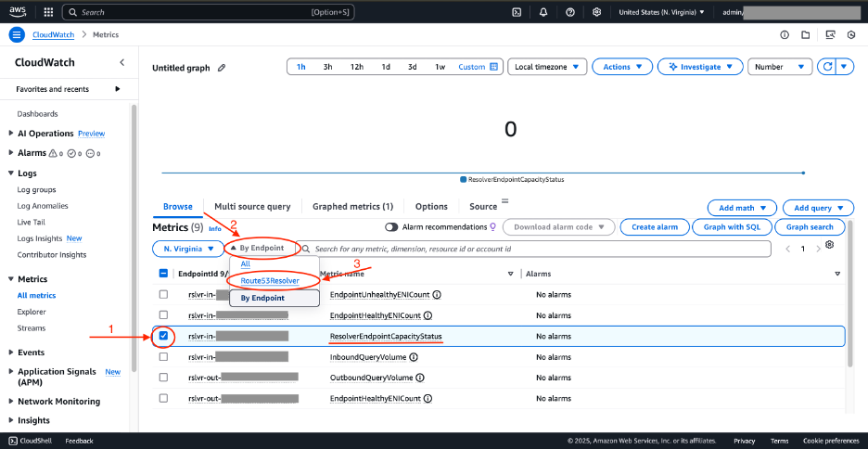This screenshot has width=868, height=449.
Task: Open the help question mark icon
Action: click(x=570, y=12)
